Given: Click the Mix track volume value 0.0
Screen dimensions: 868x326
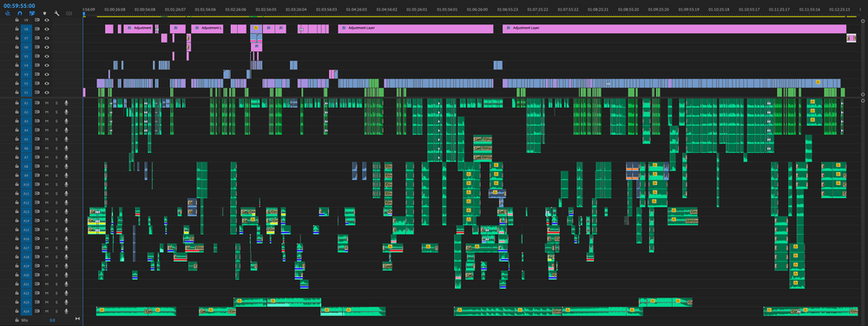Looking at the screenshot, I should [52, 321].
